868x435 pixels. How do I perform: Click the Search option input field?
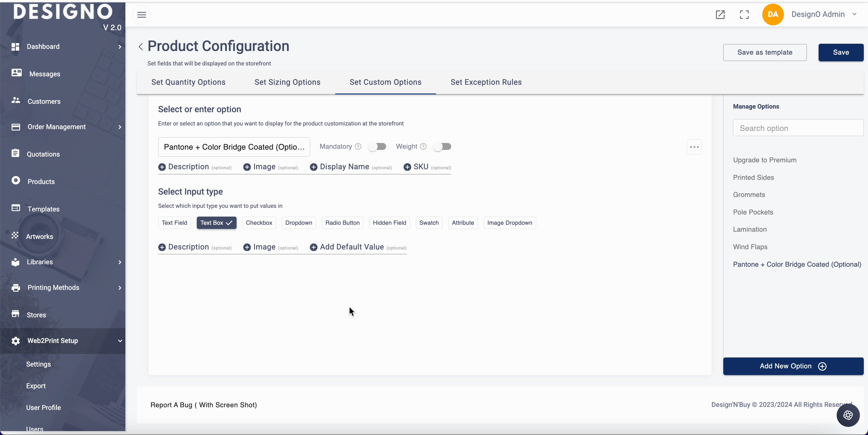(797, 128)
